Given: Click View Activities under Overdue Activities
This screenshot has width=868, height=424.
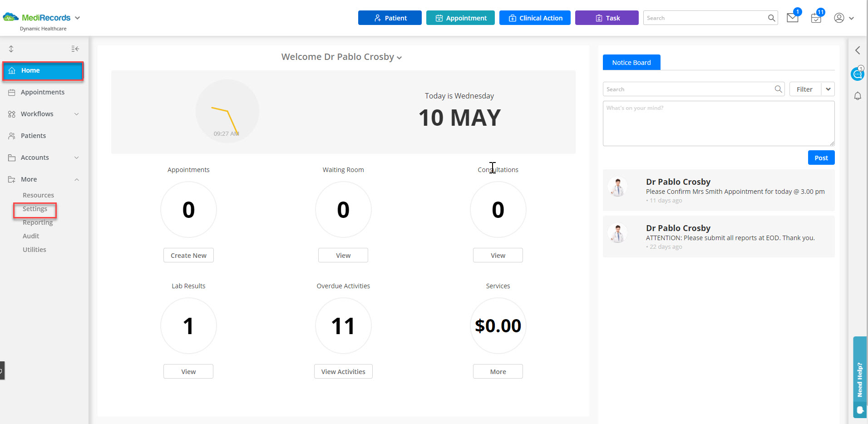Looking at the screenshot, I should pyautogui.click(x=343, y=371).
